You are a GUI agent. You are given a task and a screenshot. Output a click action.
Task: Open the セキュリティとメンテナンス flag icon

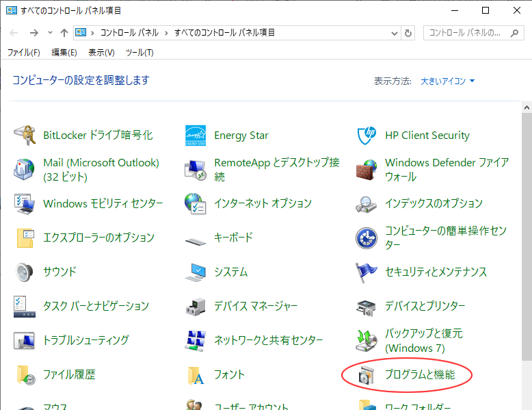[x=367, y=272]
